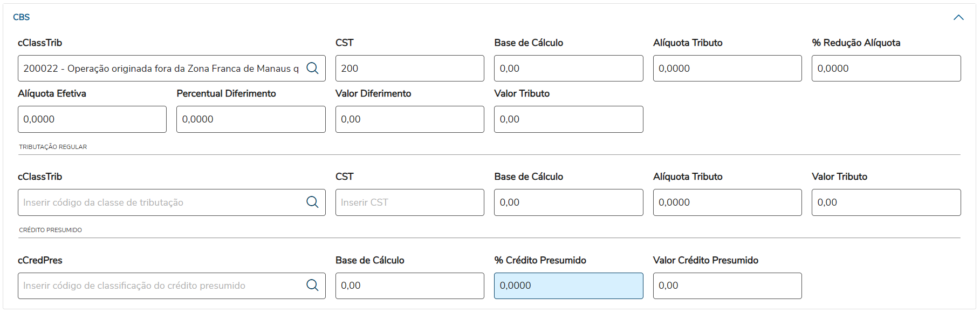The image size is (980, 312).
Task: Collapse the CBS section
Action: click(958, 17)
